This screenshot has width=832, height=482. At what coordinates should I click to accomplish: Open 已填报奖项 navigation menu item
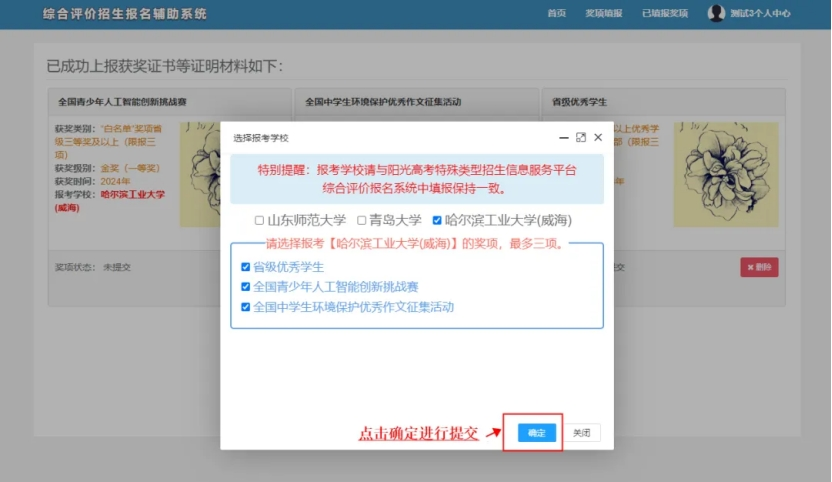point(665,14)
